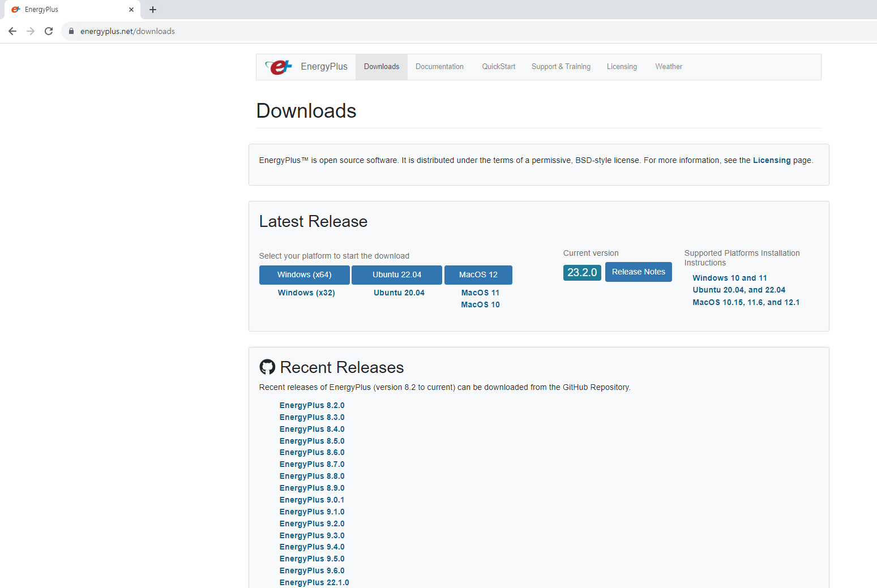Open the EnergyPlus 9.5.0 release link
Viewport: 877px width, 588px height.
312,559
